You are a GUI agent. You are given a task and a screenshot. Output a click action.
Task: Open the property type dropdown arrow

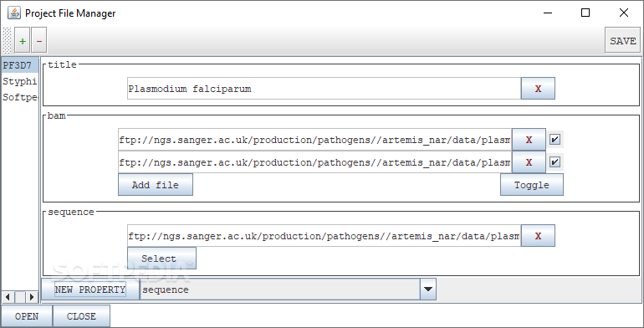[428, 290]
